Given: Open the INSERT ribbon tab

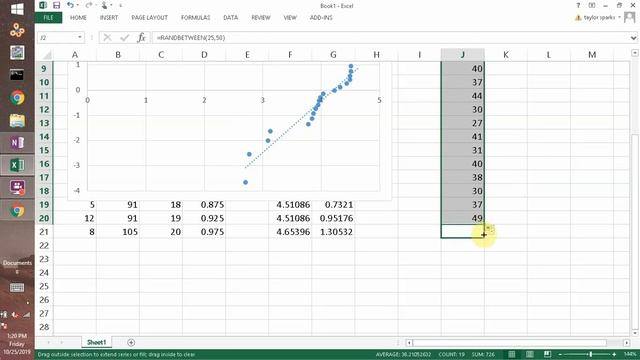Looking at the screenshot, I should [x=109, y=18].
